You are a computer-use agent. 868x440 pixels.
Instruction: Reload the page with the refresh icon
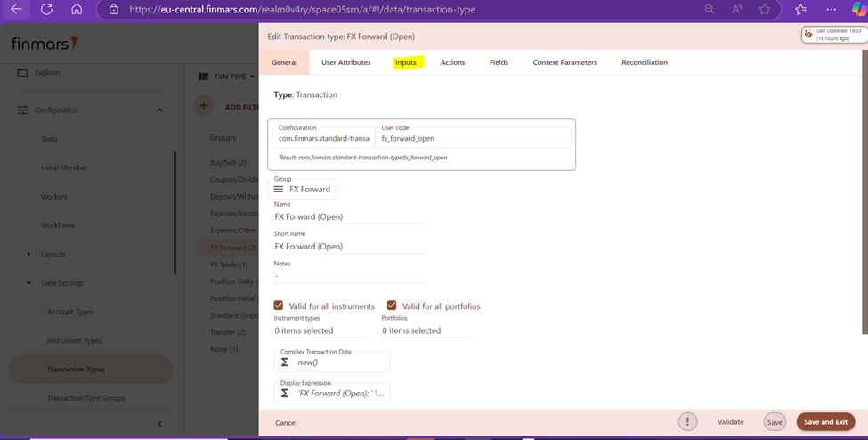coord(47,10)
